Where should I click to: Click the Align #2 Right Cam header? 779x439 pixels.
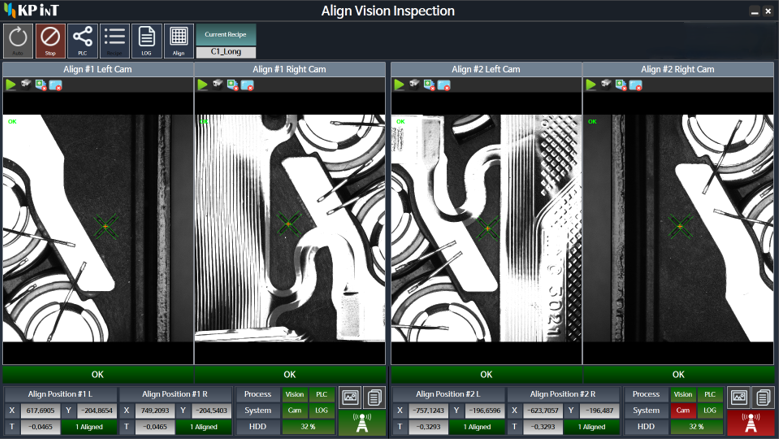coord(678,70)
